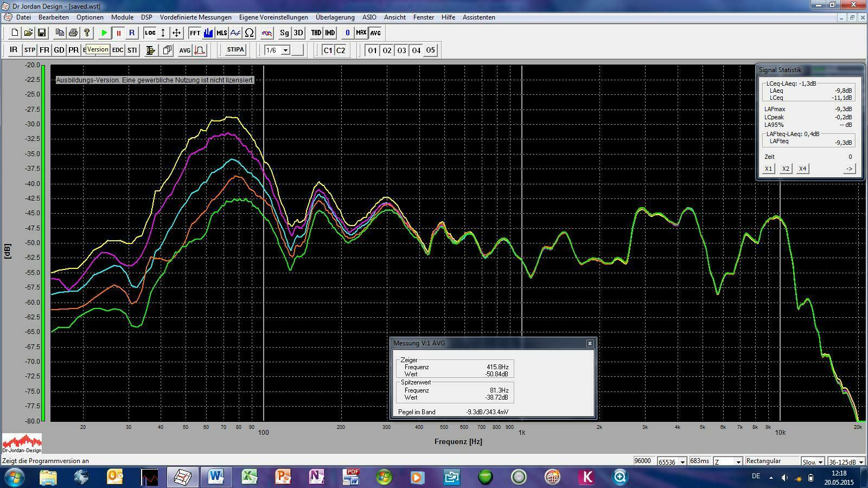Image resolution: width=868 pixels, height=488 pixels.
Task: Expand the Slow time weighting dropdown
Action: [820, 462]
